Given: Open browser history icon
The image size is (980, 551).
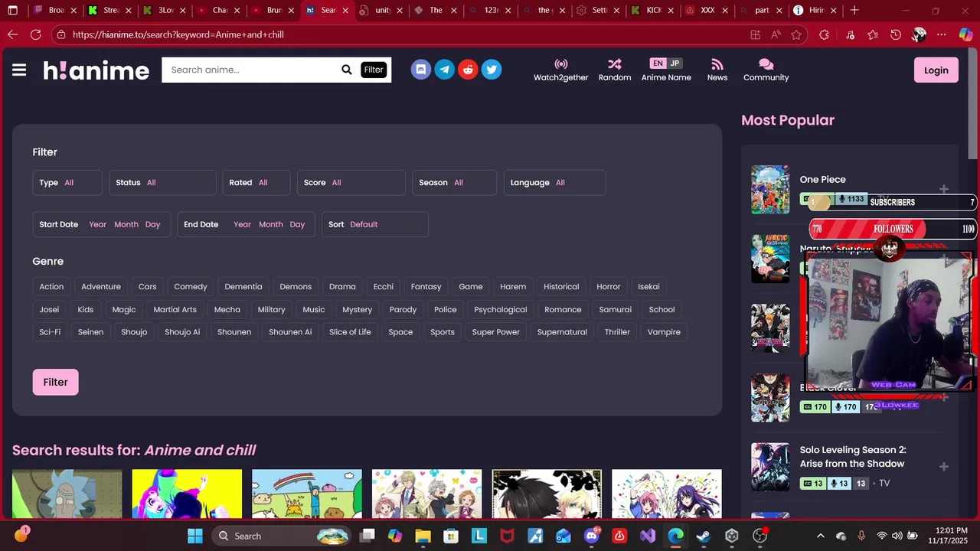Looking at the screenshot, I should 895,34.
